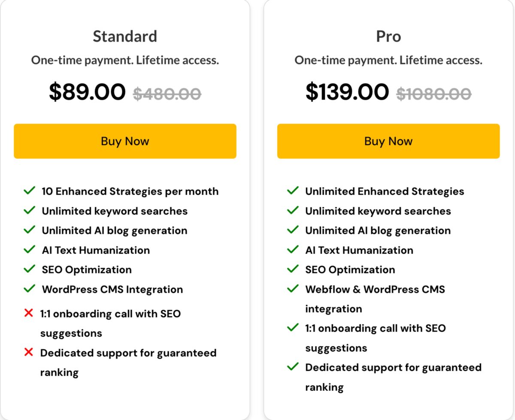This screenshot has width=515, height=420.
Task: Click green check beside 10 Enhanced Strategies per month
Action: pyautogui.click(x=30, y=190)
